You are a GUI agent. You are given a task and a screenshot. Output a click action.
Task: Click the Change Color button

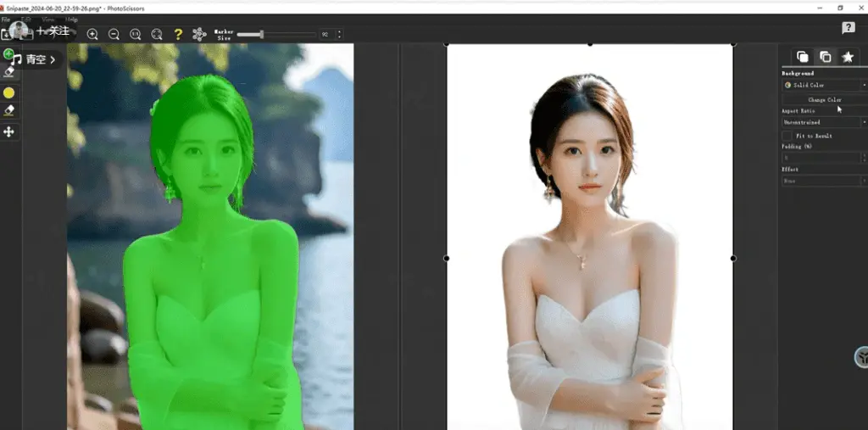(x=823, y=100)
